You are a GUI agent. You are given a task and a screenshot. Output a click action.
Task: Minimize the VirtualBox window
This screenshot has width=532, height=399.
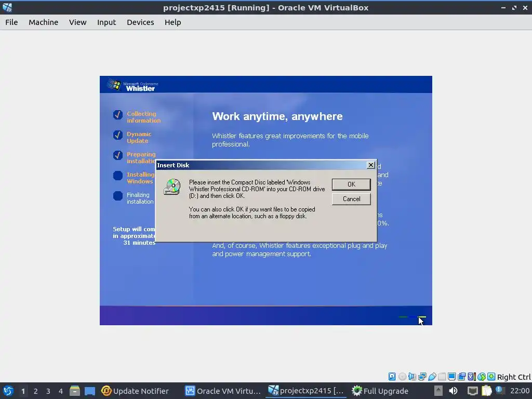pos(503,7)
